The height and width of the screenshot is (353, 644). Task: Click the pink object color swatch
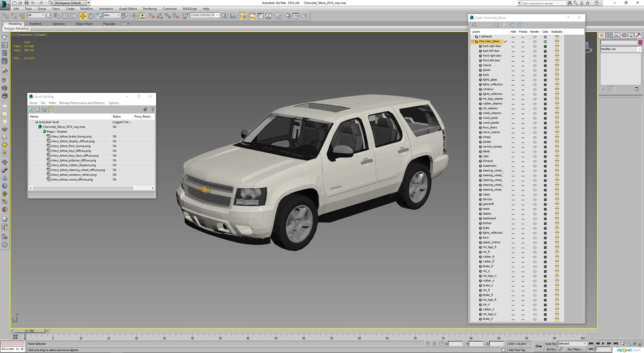point(640,42)
